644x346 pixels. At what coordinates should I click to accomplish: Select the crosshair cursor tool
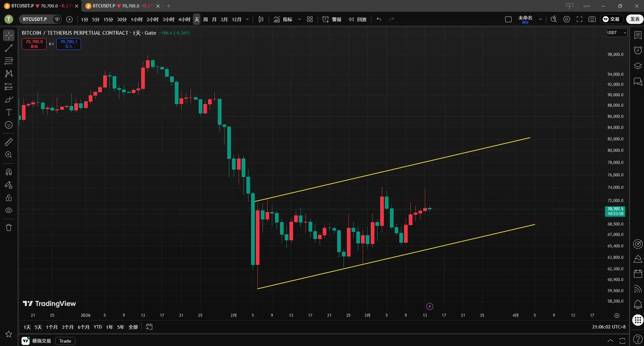9,35
